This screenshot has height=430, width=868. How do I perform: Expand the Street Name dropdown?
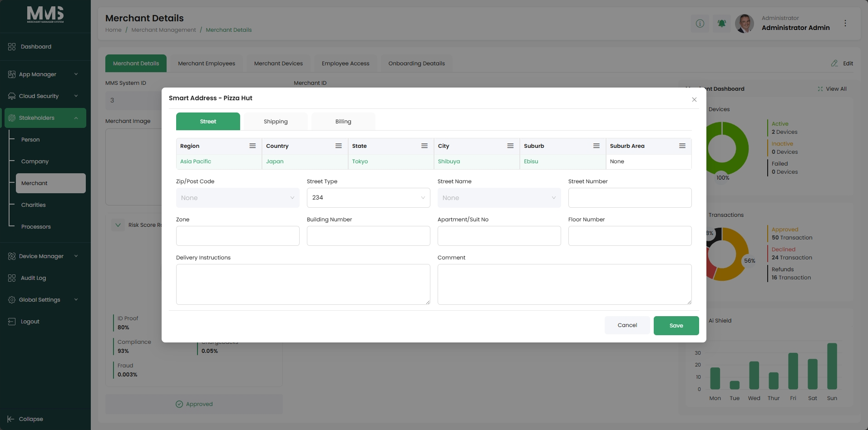[x=499, y=198]
